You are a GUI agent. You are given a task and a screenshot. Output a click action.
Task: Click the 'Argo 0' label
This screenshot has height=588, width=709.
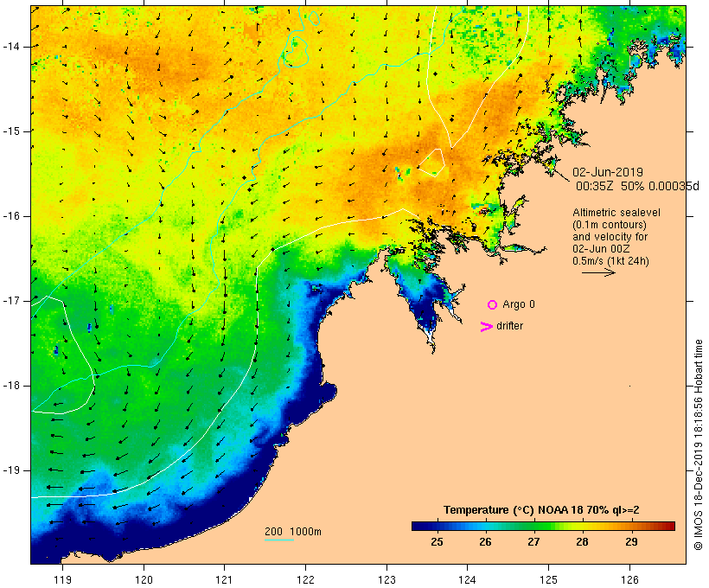click(x=519, y=304)
